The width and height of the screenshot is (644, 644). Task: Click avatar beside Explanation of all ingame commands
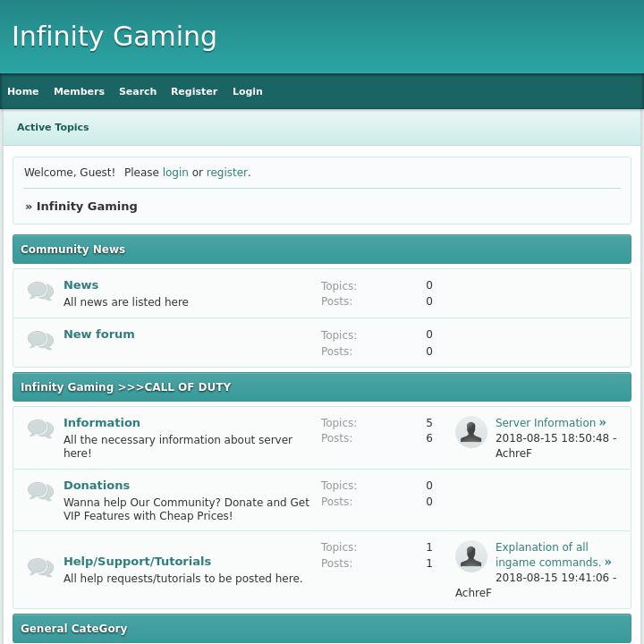click(471, 556)
